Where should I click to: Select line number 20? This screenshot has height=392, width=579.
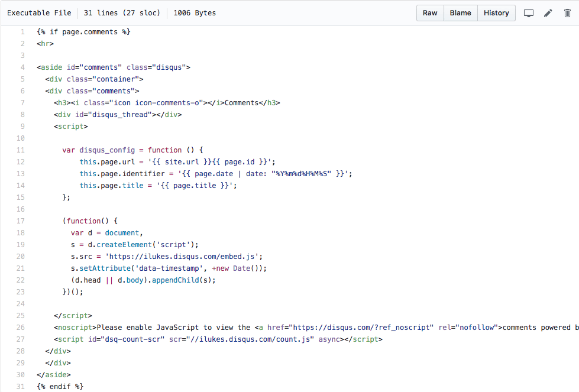pyautogui.click(x=21, y=257)
